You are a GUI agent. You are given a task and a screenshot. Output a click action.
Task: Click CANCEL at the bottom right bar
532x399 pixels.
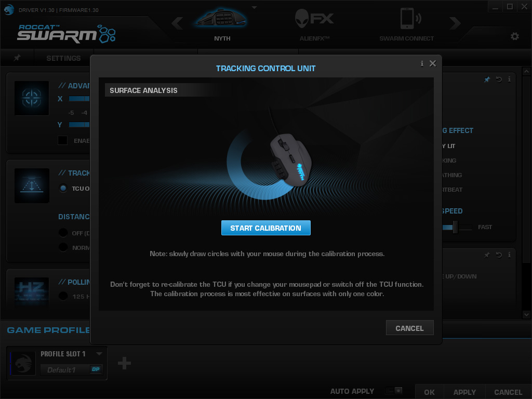(508, 392)
